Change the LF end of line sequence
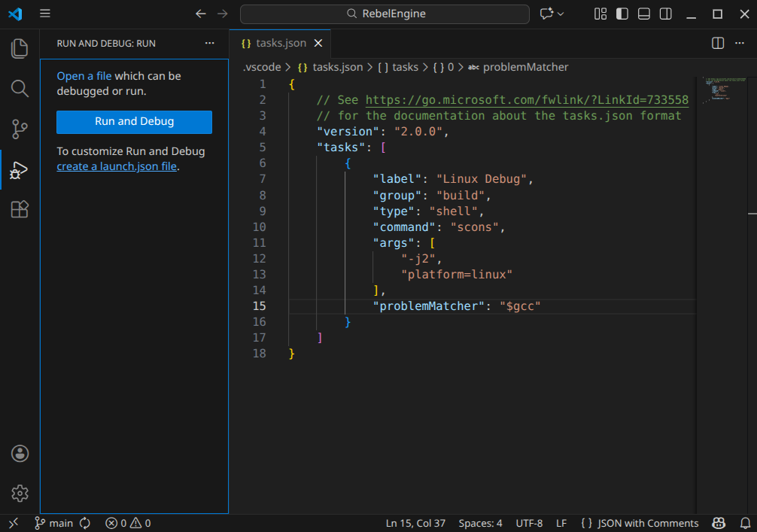The width and height of the screenshot is (757, 532). (x=561, y=523)
